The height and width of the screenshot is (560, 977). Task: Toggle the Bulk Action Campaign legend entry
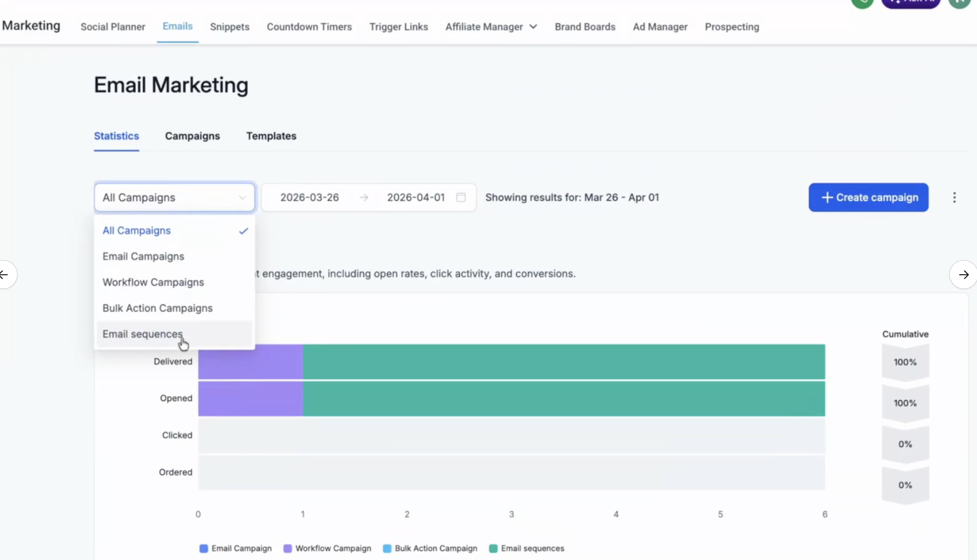(430, 548)
